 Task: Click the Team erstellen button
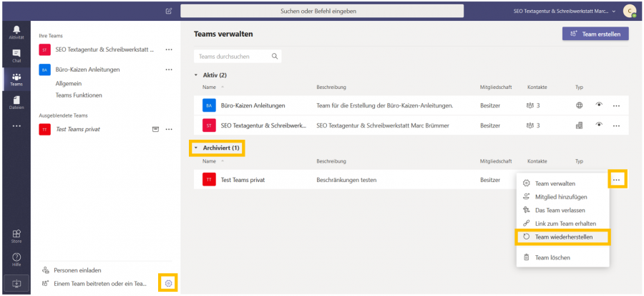(x=595, y=34)
